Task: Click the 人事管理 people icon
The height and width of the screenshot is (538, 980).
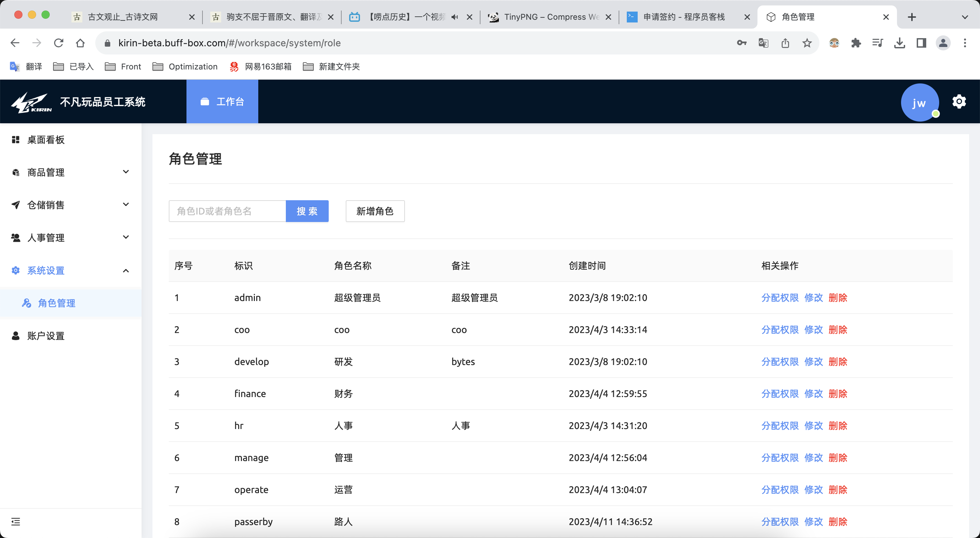Action: pyautogui.click(x=16, y=238)
